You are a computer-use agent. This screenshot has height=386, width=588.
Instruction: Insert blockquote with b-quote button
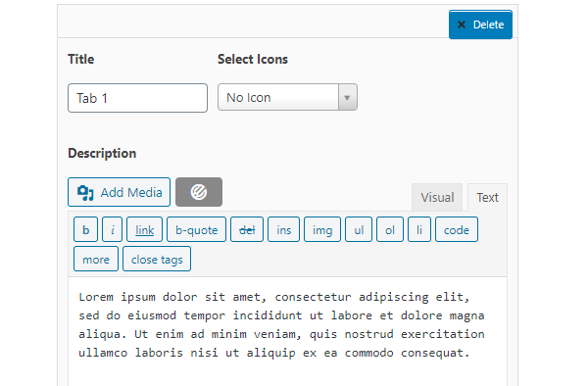197,229
